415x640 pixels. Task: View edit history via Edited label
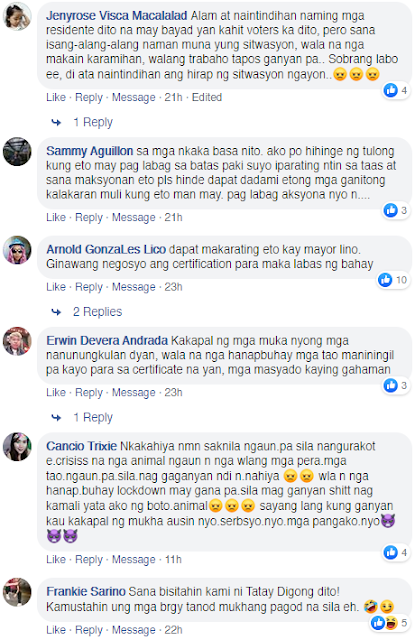[x=207, y=97]
